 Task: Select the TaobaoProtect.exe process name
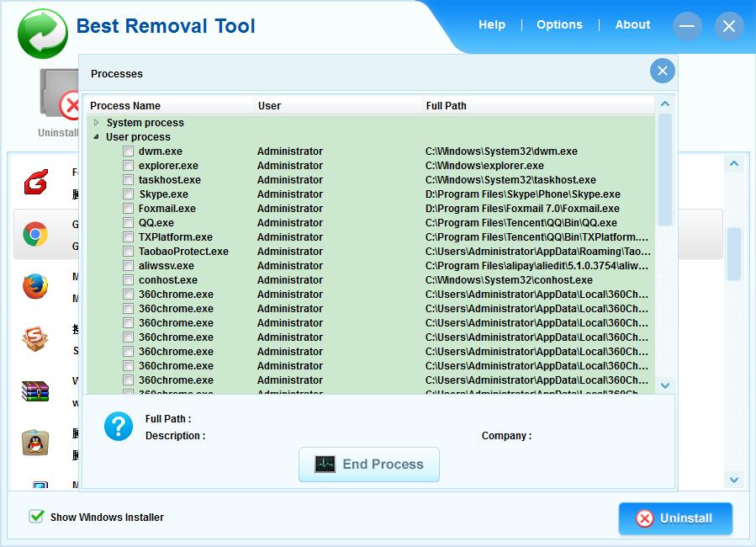[183, 252]
